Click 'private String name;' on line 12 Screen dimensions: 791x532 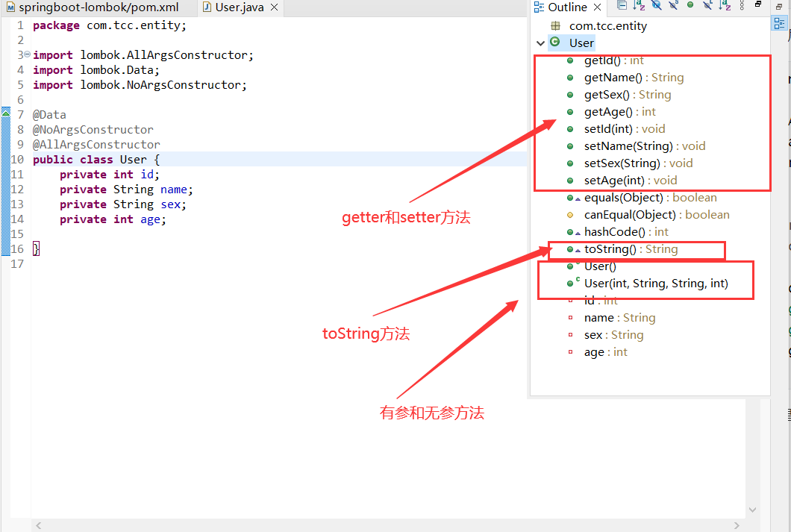click(x=126, y=190)
